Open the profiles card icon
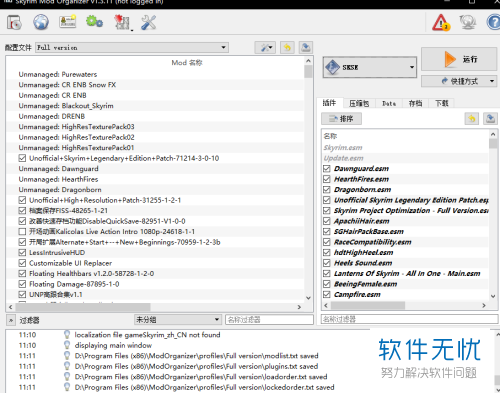The width and height of the screenshot is (500, 393). coord(68,22)
